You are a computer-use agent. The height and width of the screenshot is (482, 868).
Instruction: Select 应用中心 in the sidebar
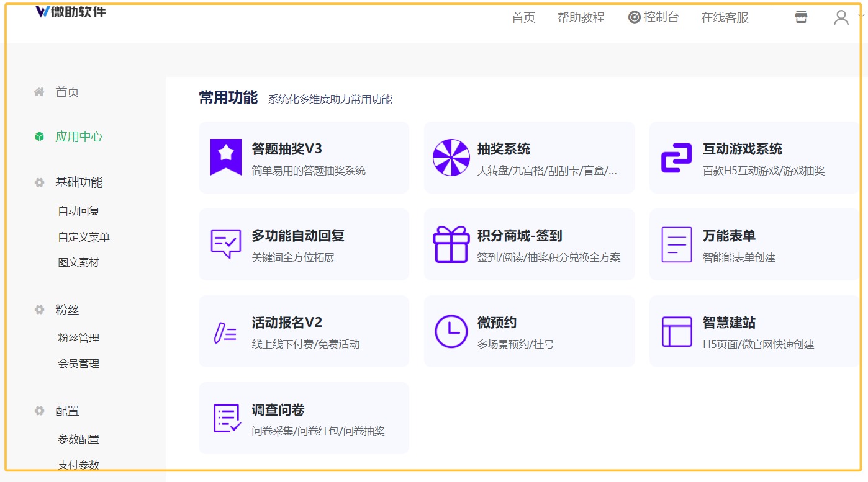[79, 136]
